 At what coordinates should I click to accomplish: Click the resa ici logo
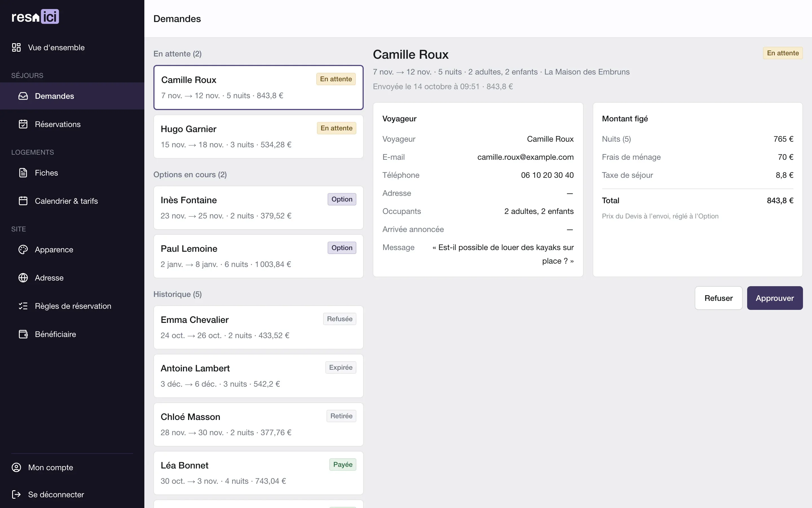35,16
